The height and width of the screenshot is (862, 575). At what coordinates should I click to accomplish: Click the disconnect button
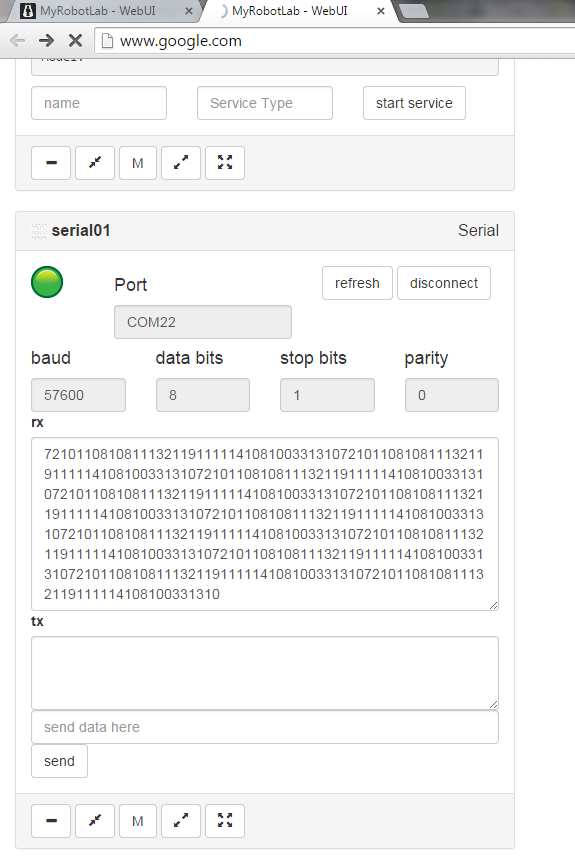click(x=444, y=283)
